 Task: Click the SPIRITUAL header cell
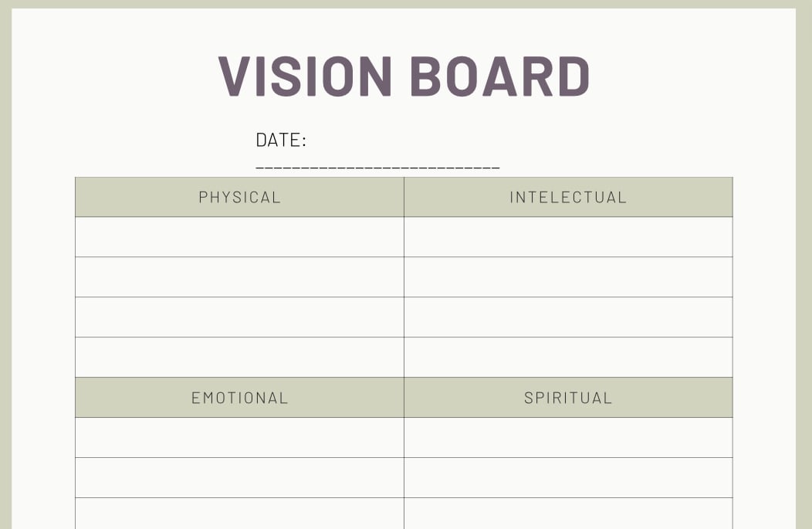[x=568, y=398]
